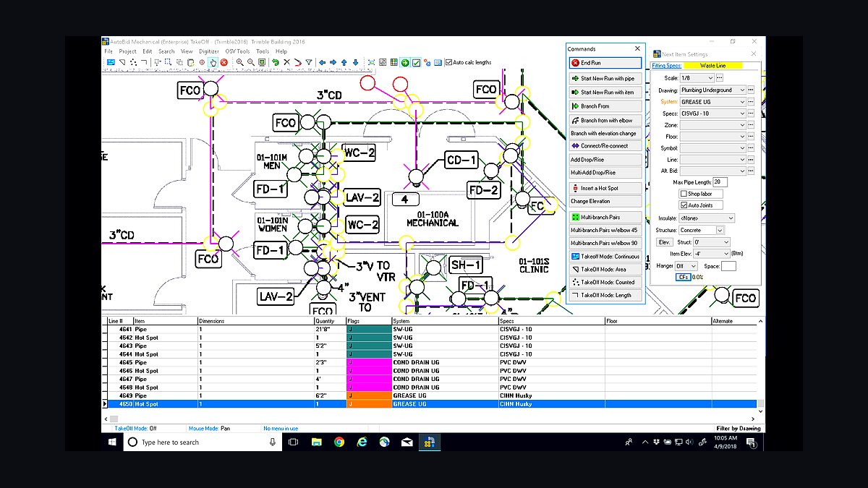Click the End Run command button
The image size is (868, 488).
tap(605, 63)
